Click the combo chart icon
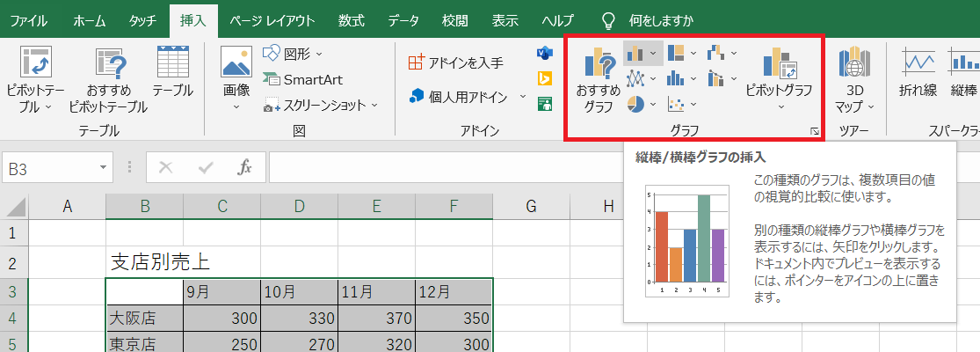Viewport: 980px width, 352px height. pos(716,78)
